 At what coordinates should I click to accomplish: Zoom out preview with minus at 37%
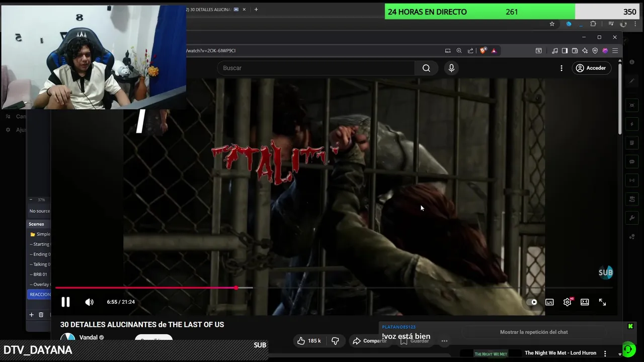click(x=31, y=200)
